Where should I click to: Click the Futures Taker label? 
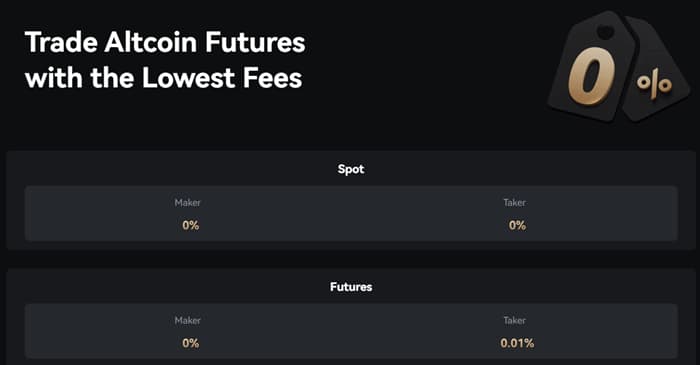pyautogui.click(x=514, y=320)
